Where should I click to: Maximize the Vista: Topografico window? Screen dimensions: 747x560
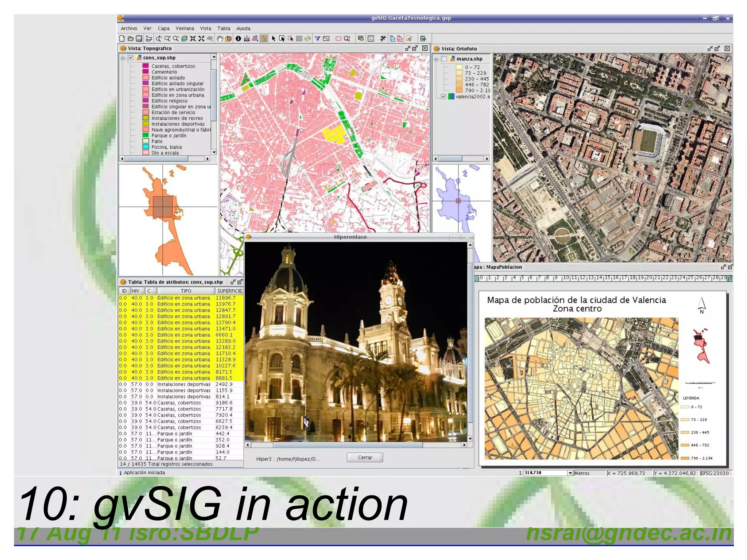415,48
